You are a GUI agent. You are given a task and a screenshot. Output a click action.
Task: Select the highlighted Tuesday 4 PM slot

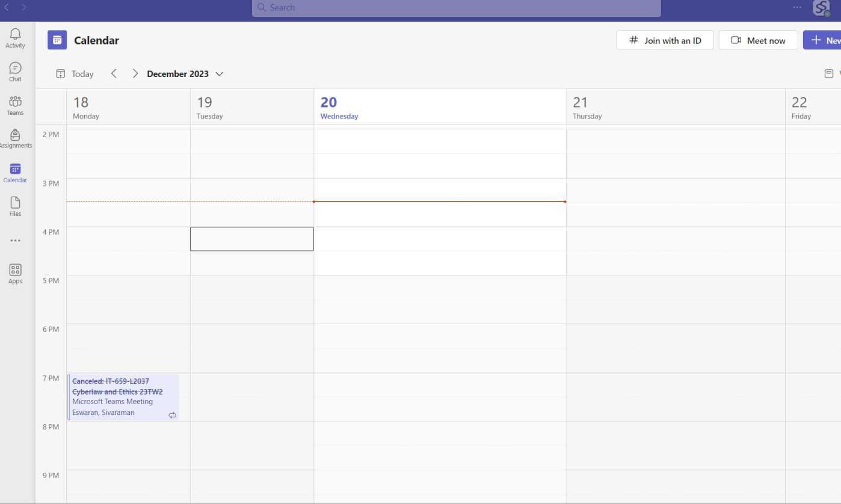click(x=251, y=239)
